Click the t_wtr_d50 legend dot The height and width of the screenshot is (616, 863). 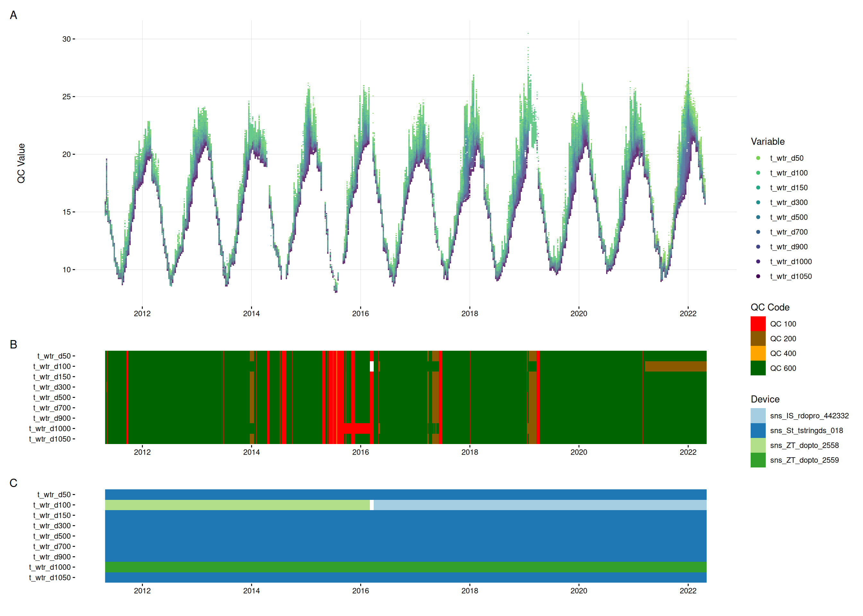758,158
